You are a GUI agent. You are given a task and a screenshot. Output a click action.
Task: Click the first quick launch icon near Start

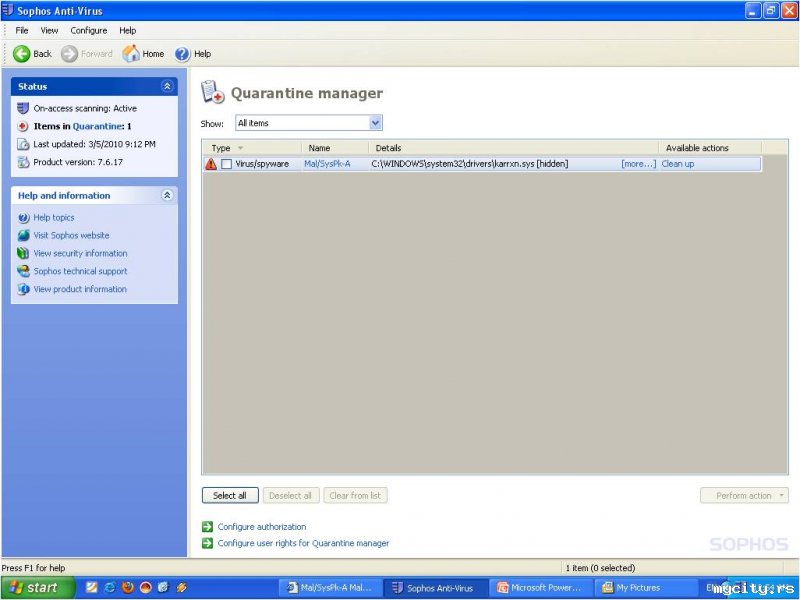(91, 587)
